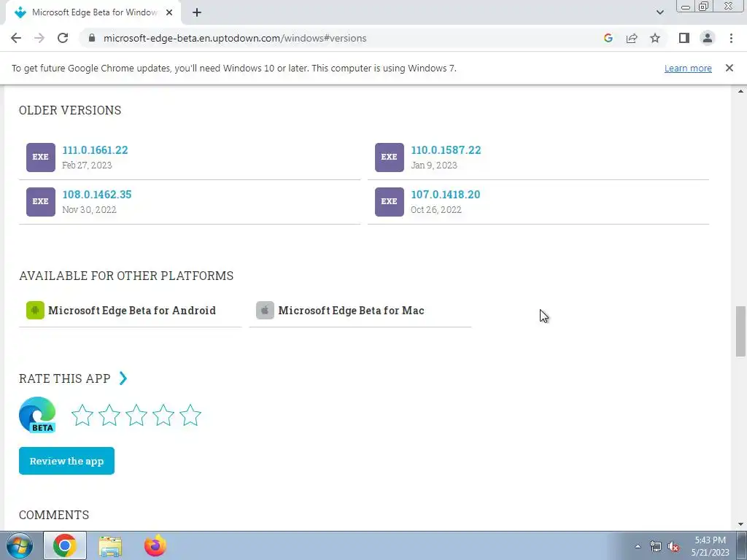Open the Windows Start menu
Screen dimensions: 747x560
pos(20,545)
